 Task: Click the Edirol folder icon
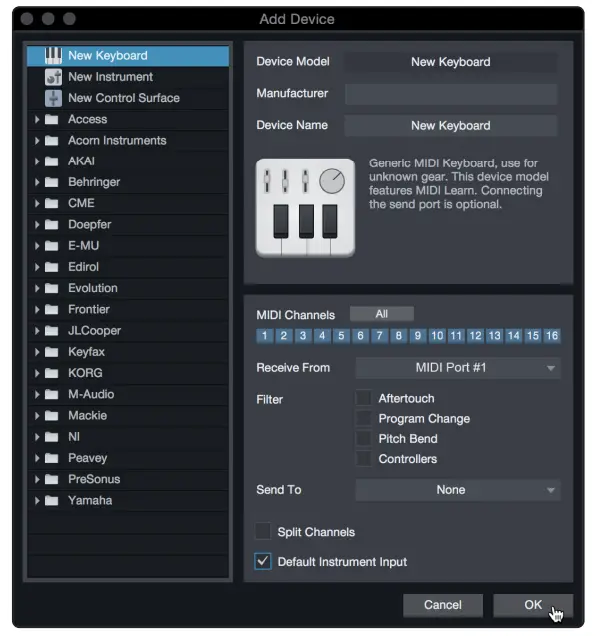(51, 267)
